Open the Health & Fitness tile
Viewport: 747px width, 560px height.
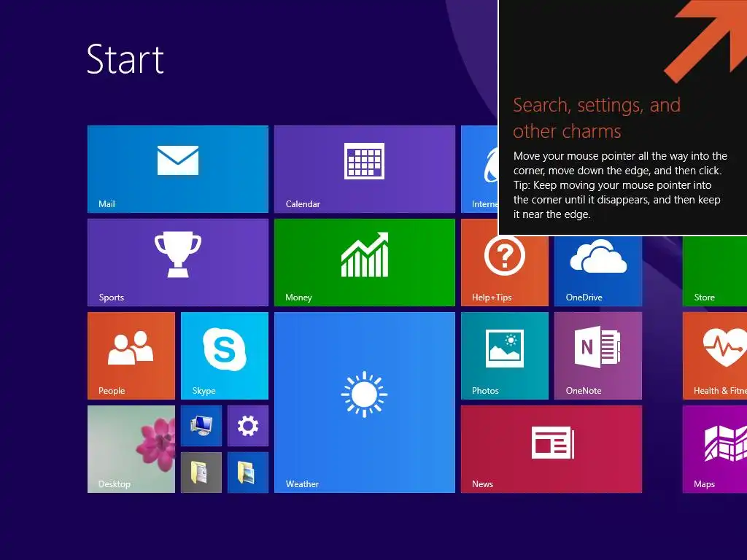point(715,356)
